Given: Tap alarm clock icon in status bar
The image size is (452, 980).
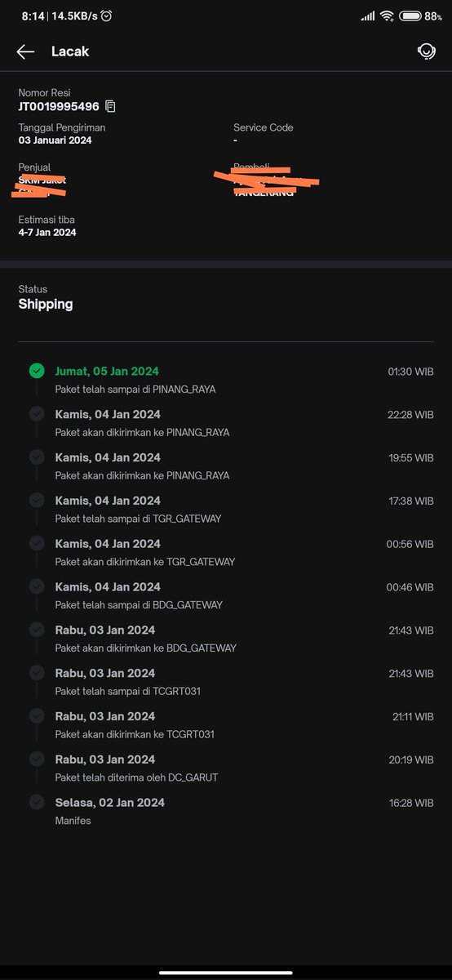Looking at the screenshot, I should (x=106, y=16).
